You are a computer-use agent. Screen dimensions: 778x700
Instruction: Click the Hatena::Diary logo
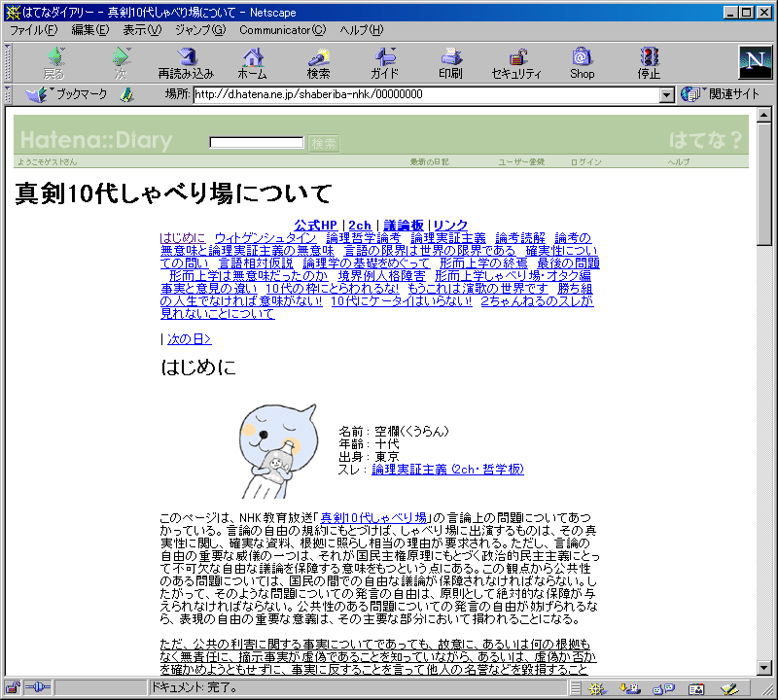pos(96,140)
